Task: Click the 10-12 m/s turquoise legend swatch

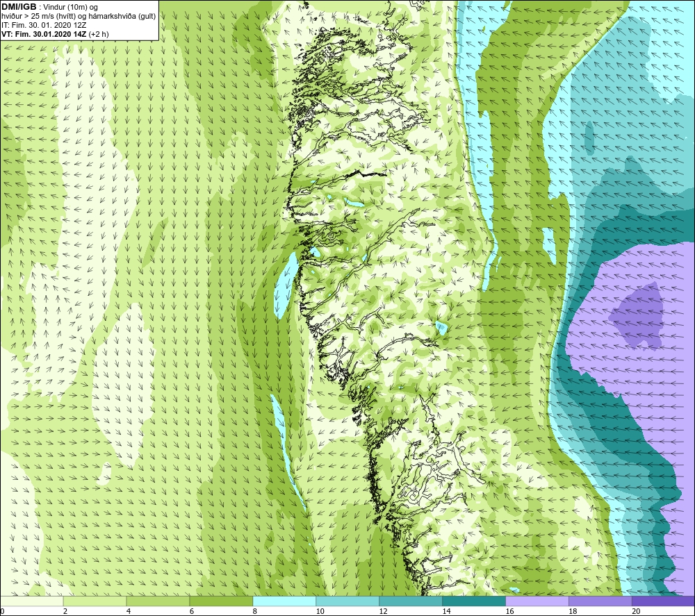Action: click(347, 601)
